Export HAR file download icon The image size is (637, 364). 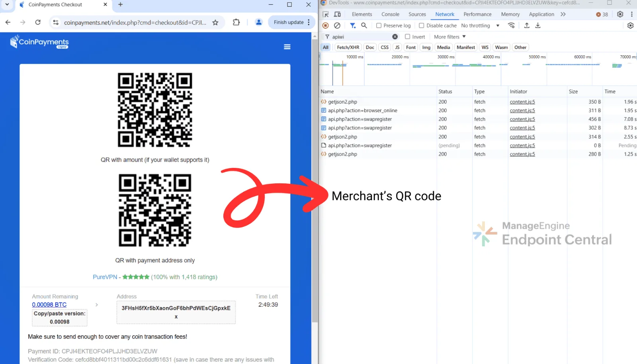click(538, 25)
